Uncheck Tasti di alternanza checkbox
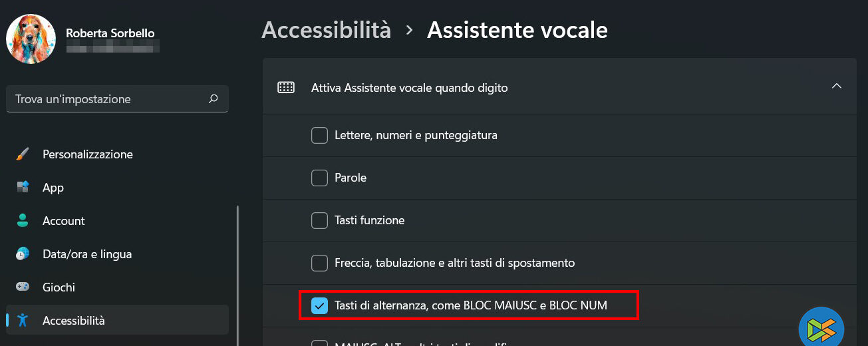 [320, 306]
